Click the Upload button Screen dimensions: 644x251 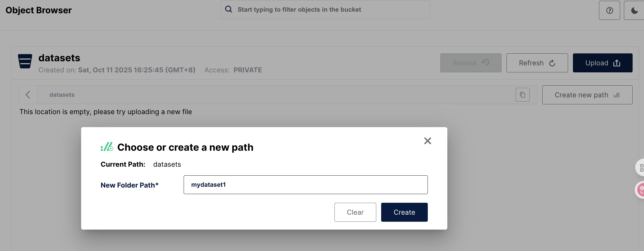(602, 63)
